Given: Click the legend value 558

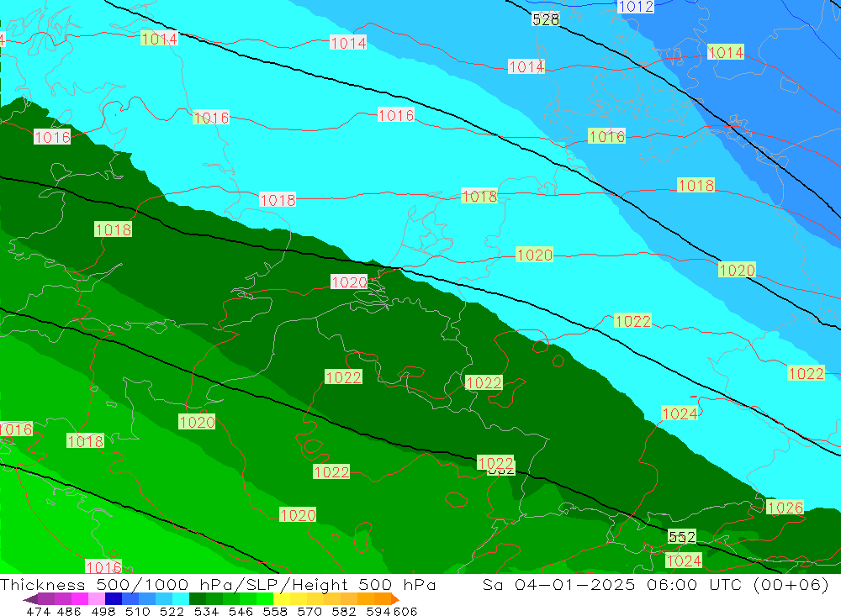Looking at the screenshot, I should point(275,611).
